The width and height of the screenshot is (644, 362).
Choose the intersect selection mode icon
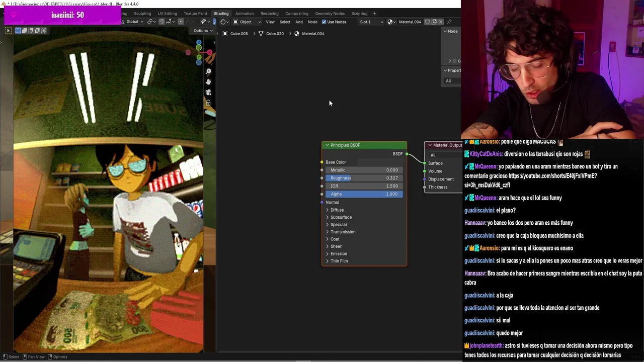pyautogui.click(x=44, y=31)
